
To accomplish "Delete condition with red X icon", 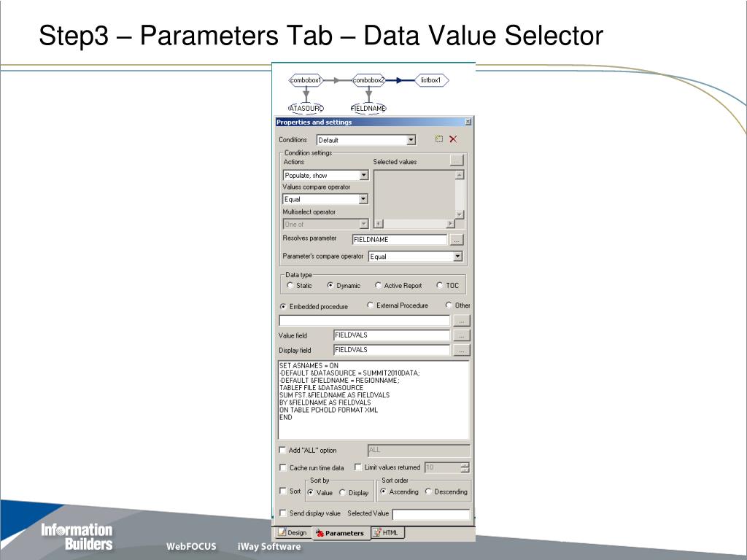I will tap(453, 139).
